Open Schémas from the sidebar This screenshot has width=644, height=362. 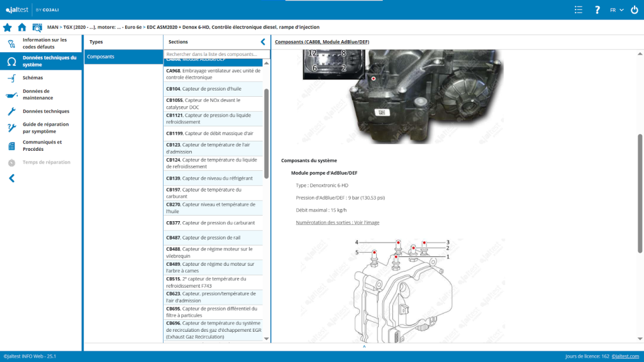click(x=33, y=78)
